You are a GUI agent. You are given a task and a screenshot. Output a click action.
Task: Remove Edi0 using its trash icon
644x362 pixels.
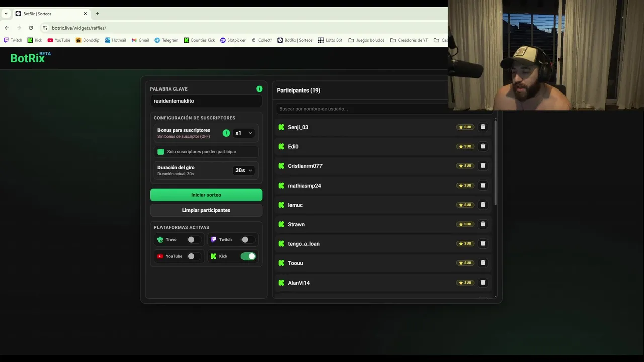pyautogui.click(x=482, y=146)
